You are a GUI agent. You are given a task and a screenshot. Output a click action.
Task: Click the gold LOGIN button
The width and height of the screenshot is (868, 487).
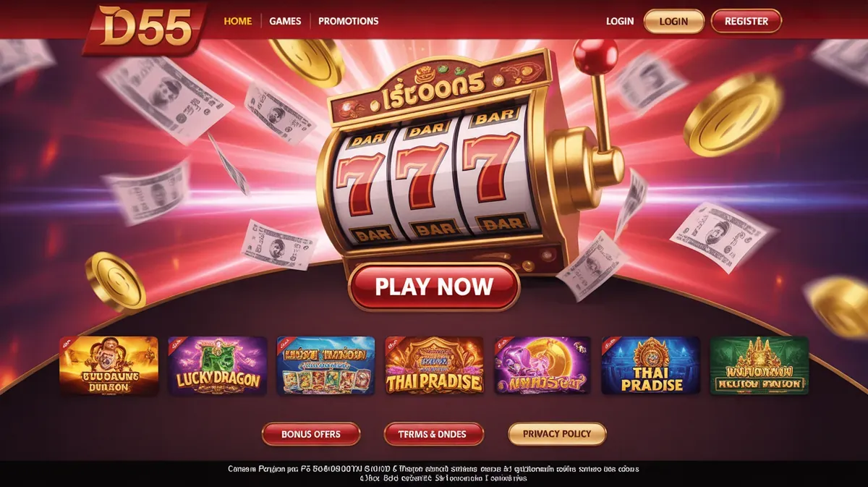click(x=673, y=21)
